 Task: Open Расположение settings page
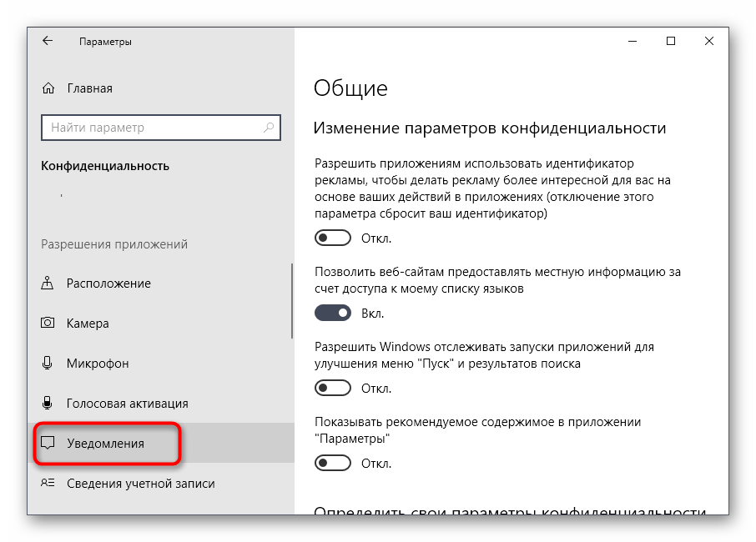[x=160, y=284]
